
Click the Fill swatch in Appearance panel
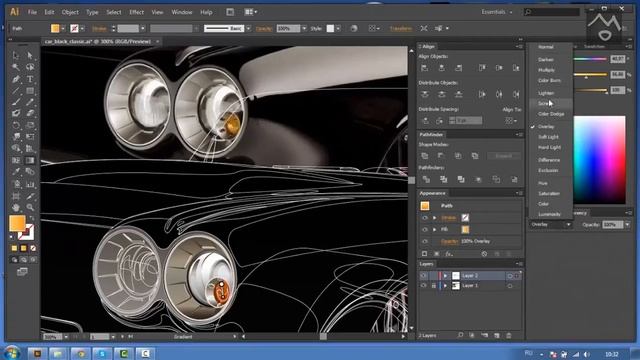465,230
